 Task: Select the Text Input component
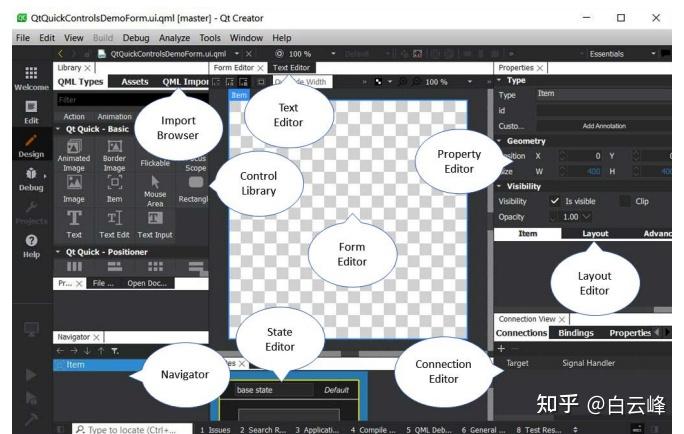click(155, 224)
